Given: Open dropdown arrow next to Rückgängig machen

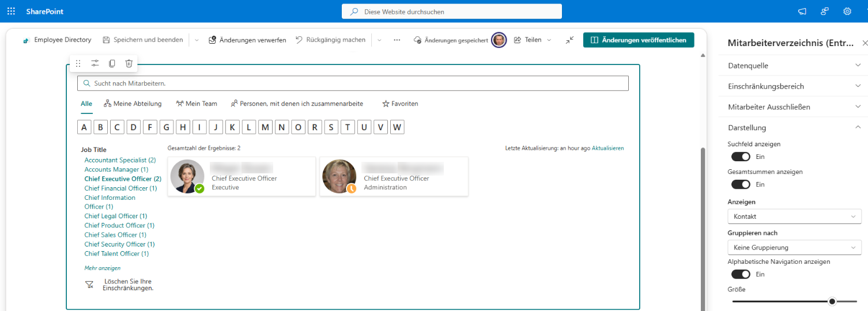Looking at the screenshot, I should tap(379, 40).
